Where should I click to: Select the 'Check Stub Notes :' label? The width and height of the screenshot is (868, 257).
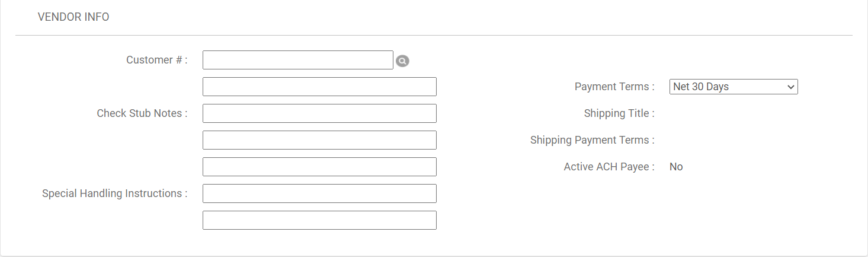click(x=142, y=113)
